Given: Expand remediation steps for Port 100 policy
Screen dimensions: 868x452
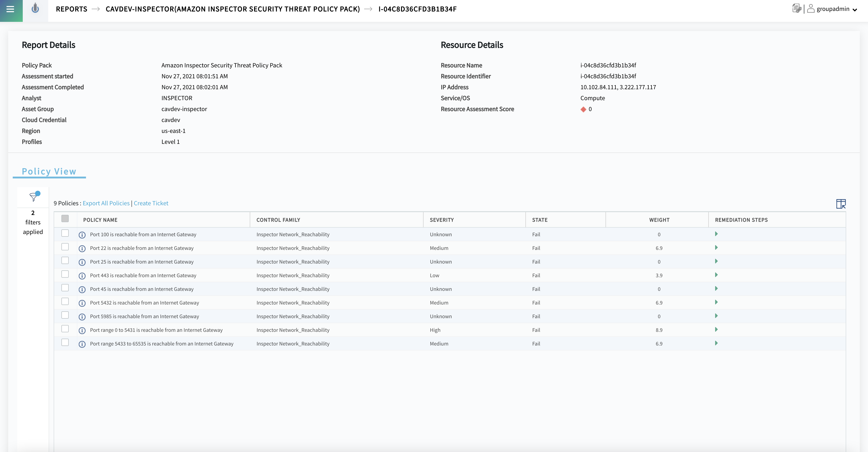Looking at the screenshot, I should coord(716,234).
